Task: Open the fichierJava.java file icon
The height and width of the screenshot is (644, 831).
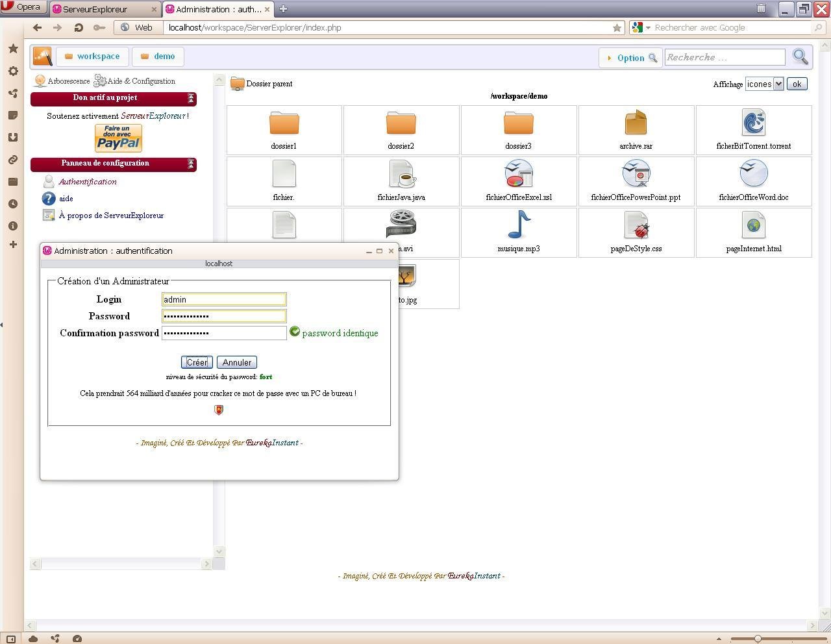Action: [x=401, y=175]
